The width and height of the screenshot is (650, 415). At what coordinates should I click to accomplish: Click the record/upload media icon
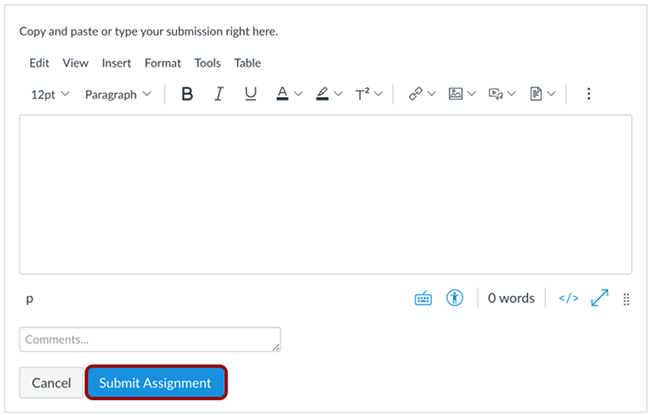point(496,94)
